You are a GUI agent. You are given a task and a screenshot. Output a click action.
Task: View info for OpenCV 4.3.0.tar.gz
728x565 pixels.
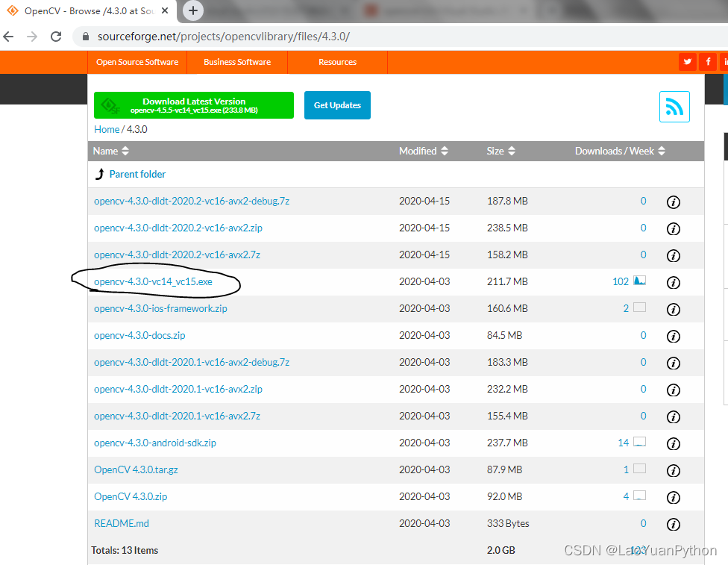click(x=674, y=471)
